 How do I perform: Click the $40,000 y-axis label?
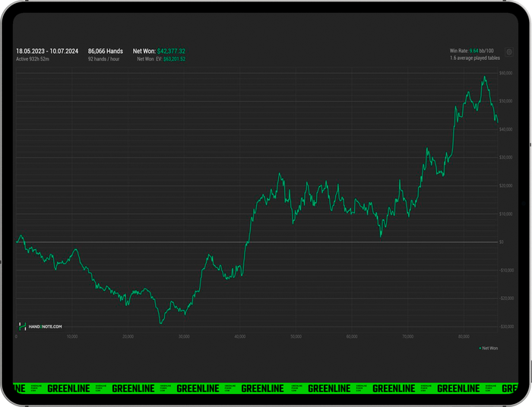[x=505, y=129]
